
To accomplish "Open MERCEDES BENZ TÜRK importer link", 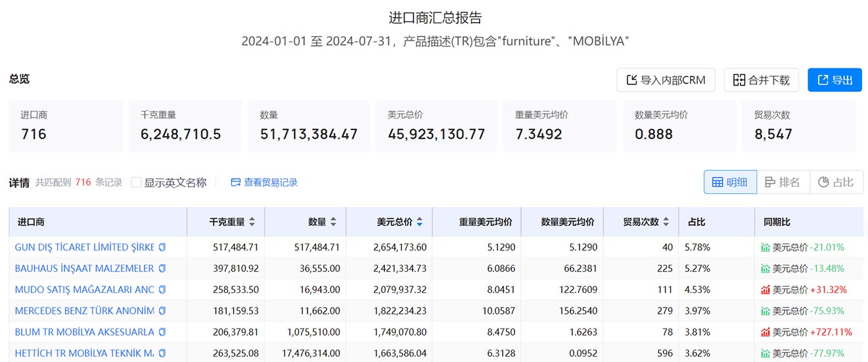I will click(x=84, y=311).
